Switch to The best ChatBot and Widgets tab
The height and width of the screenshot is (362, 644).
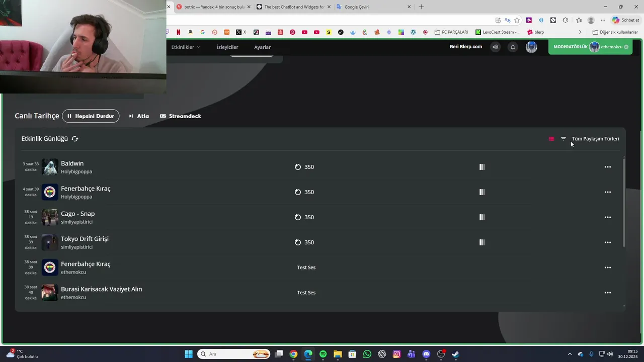[x=294, y=7]
